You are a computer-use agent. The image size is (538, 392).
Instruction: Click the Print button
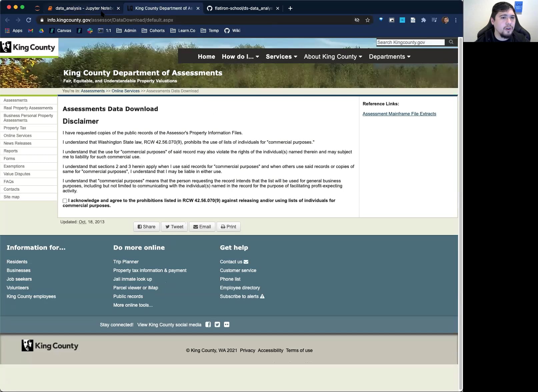(229, 227)
